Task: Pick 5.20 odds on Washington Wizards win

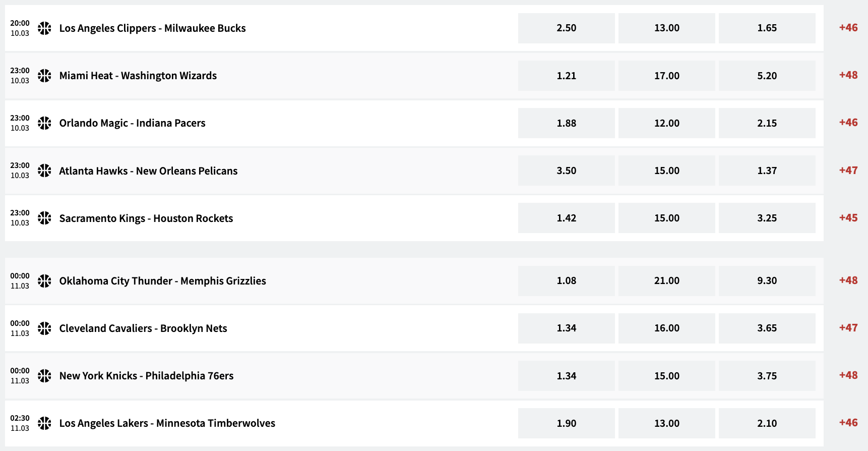Action: (767, 76)
